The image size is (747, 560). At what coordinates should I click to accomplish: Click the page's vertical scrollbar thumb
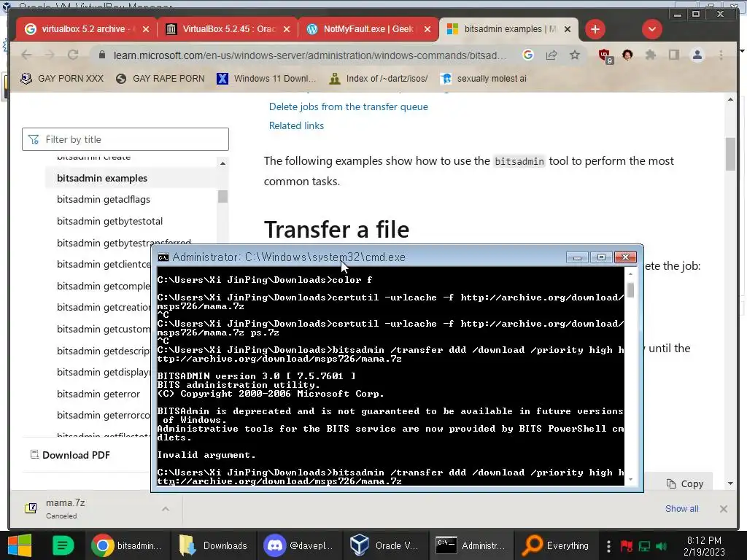click(x=730, y=153)
